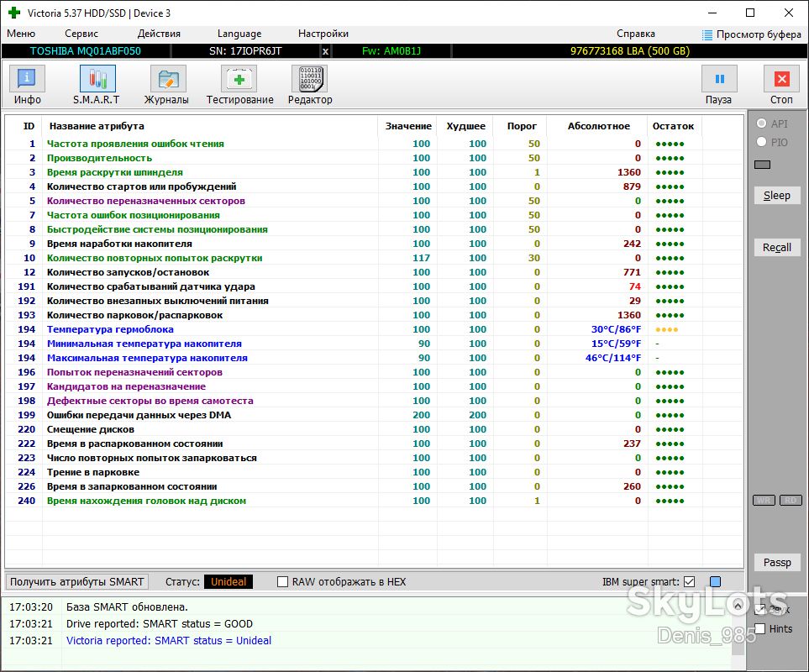Toggle the Hints checkbox

759,628
